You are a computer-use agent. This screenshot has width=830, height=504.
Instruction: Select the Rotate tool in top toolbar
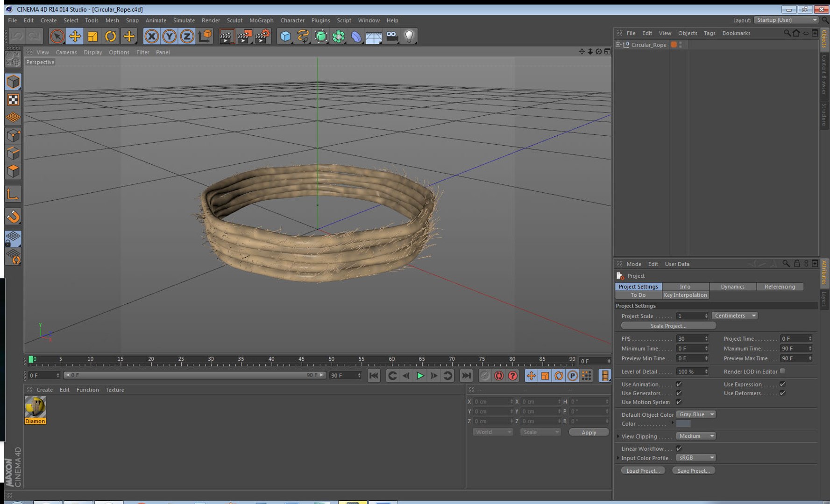tap(110, 36)
